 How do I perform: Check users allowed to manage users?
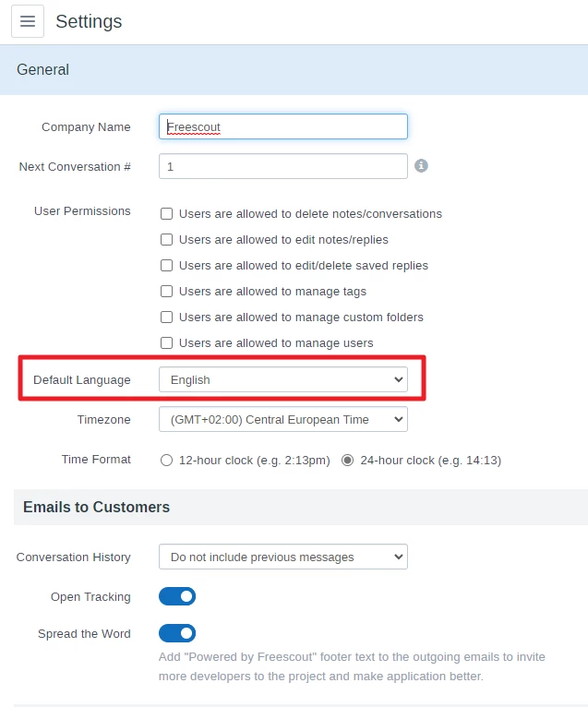tap(167, 342)
